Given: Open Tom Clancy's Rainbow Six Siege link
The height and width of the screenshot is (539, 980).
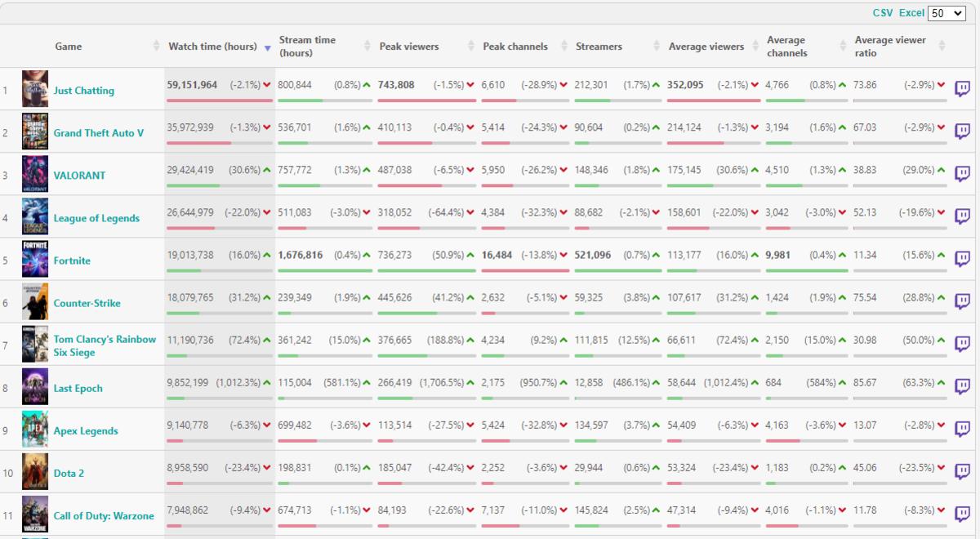Looking at the screenshot, I should 105,345.
